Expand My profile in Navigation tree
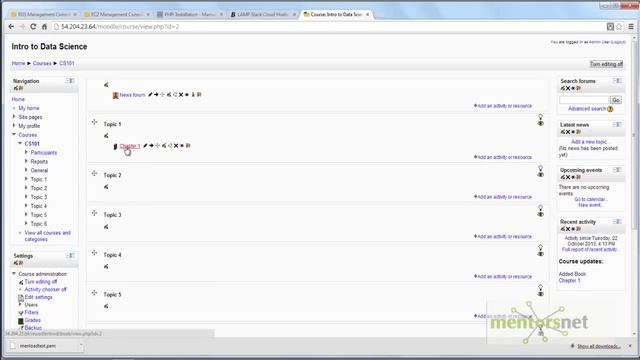Image resolution: width=640 pixels, height=360 pixels. pos(14,126)
